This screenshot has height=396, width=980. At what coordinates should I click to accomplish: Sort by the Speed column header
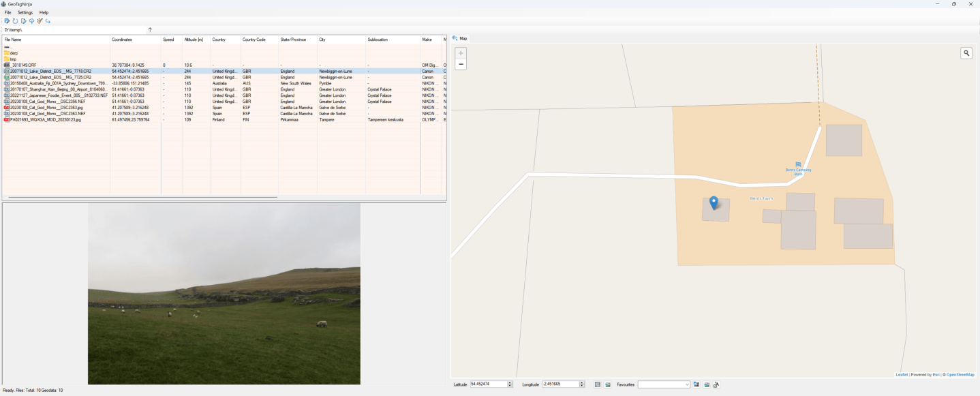pyautogui.click(x=172, y=40)
